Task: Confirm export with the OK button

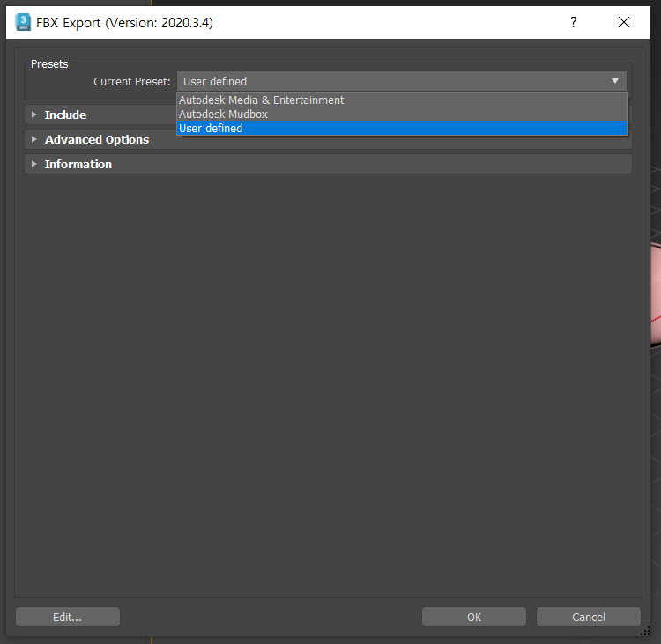Action: 474,617
